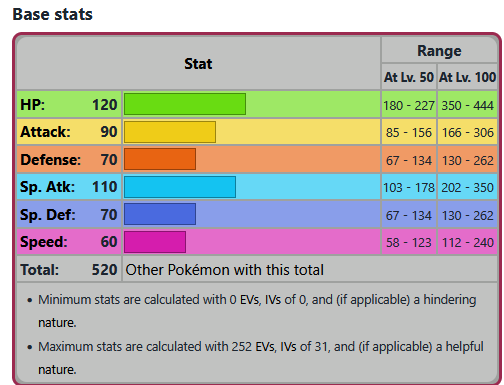This screenshot has height=385, width=504.
Task: Open the HP stat link
Action: (x=32, y=105)
